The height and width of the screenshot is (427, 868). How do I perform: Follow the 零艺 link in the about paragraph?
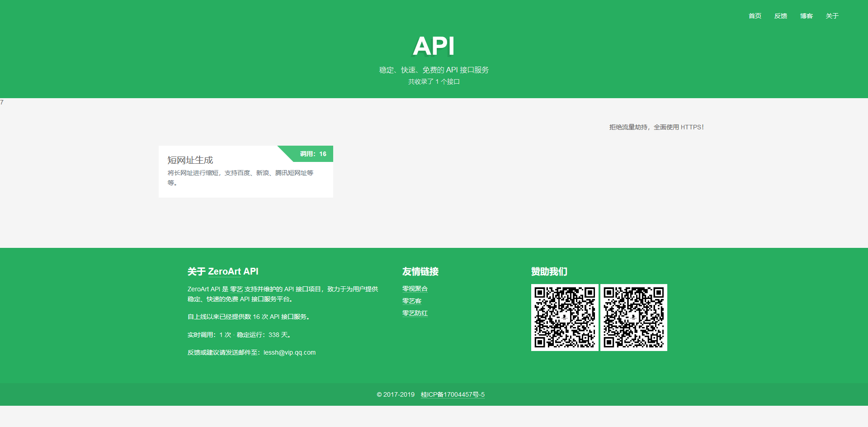click(236, 289)
